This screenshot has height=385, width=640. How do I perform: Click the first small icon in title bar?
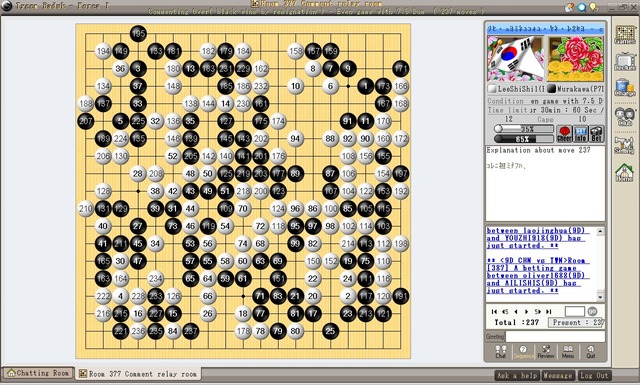pos(569,7)
